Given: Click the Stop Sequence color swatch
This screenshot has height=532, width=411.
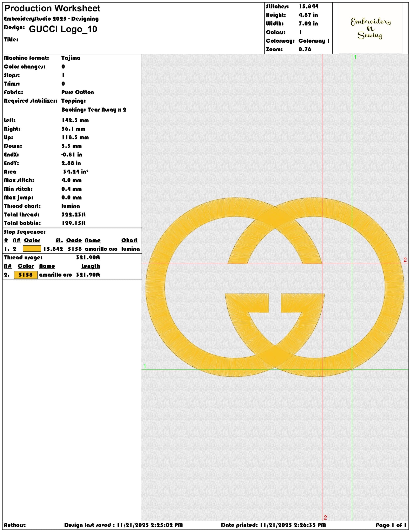Looking at the screenshot, I should [32, 249].
